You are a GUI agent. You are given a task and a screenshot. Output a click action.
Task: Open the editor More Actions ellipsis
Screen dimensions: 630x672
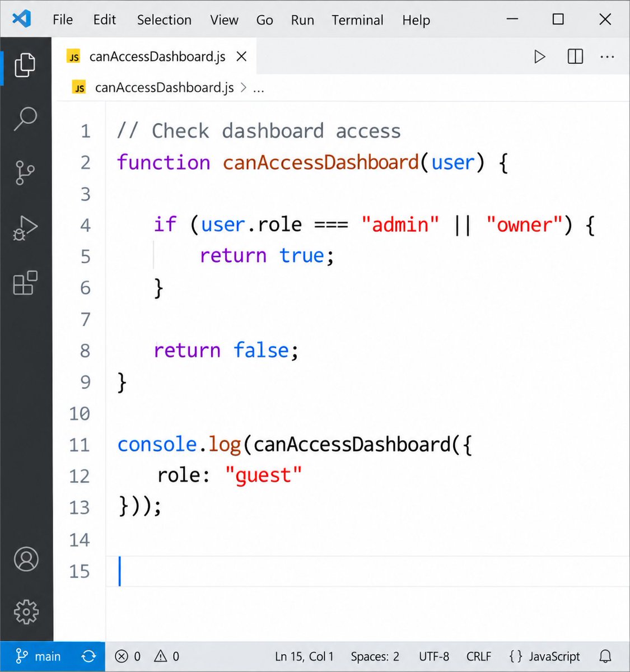(607, 57)
